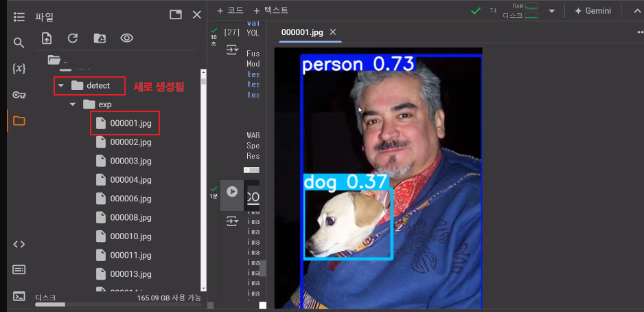644x312 pixels.
Task: Add a code cell with + 코드
Action: click(x=230, y=11)
